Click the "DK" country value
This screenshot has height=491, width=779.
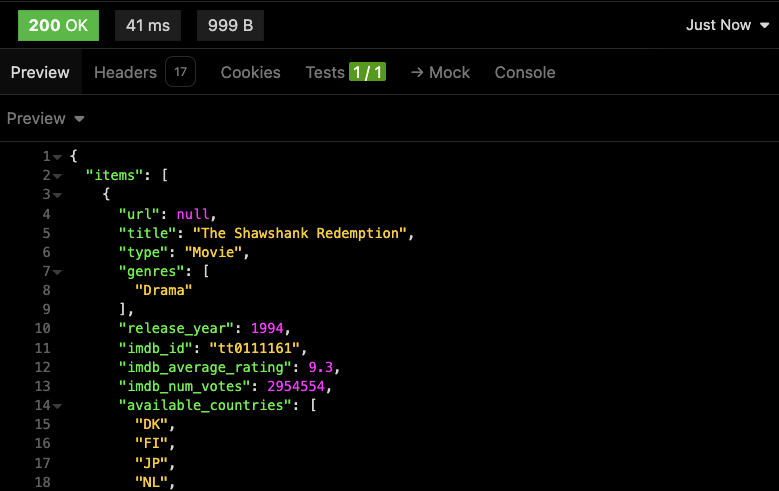point(152,424)
